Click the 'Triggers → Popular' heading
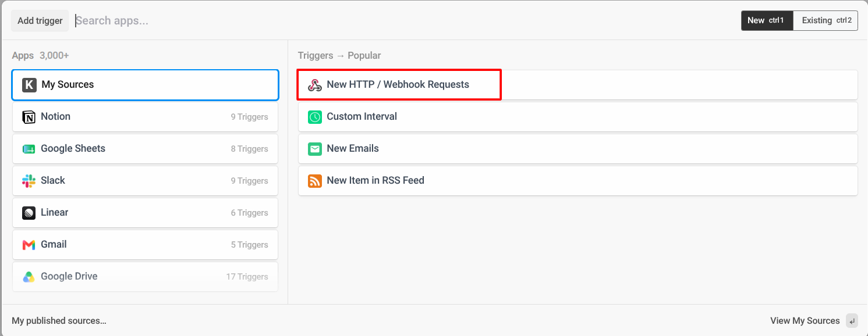Screen dimensions: 868x336 [x=339, y=56]
